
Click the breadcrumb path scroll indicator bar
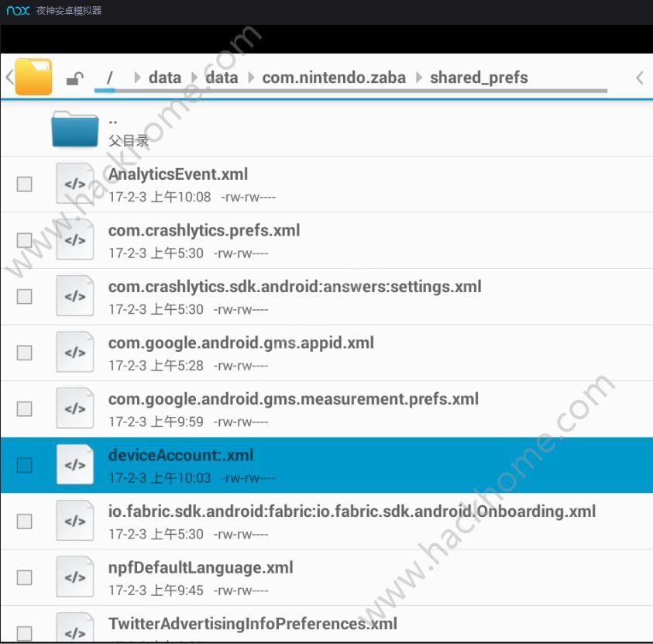[x=350, y=91]
